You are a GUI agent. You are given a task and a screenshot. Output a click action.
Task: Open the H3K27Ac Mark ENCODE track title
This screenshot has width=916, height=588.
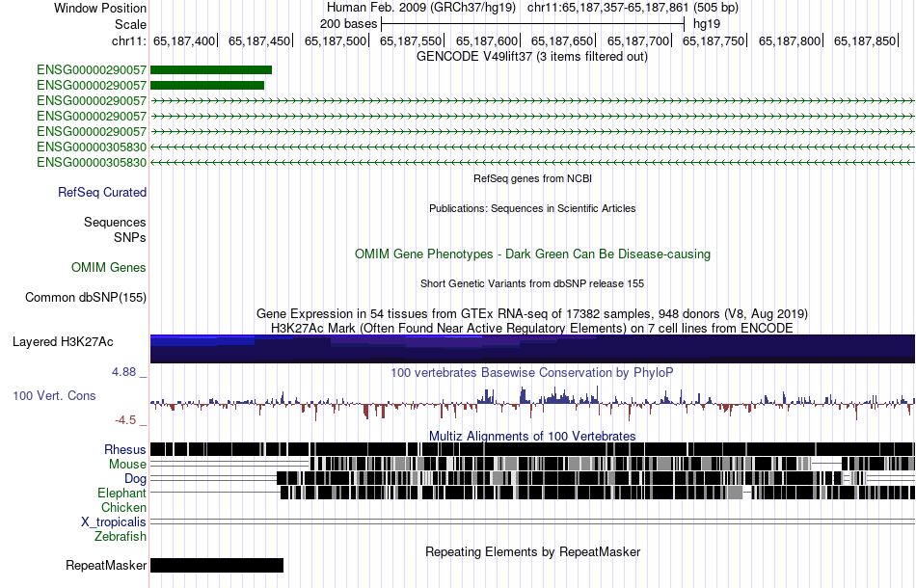click(532, 328)
